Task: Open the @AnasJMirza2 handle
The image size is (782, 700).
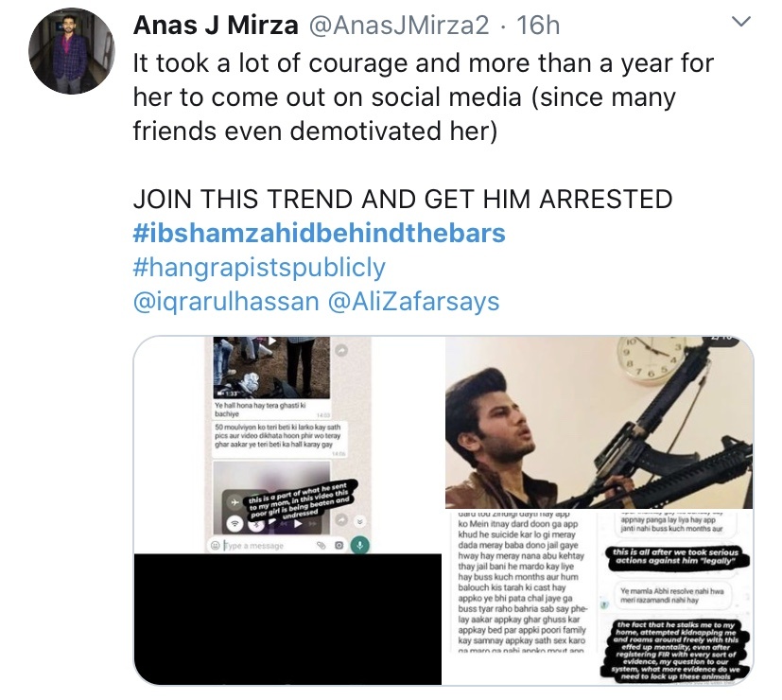Action: coord(399,25)
